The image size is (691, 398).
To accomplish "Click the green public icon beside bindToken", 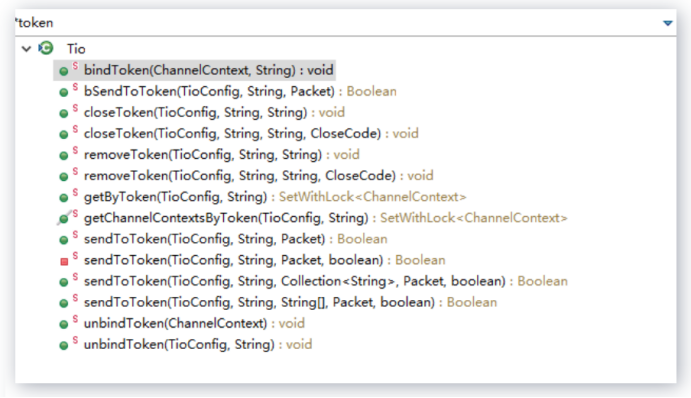I will click(x=64, y=71).
